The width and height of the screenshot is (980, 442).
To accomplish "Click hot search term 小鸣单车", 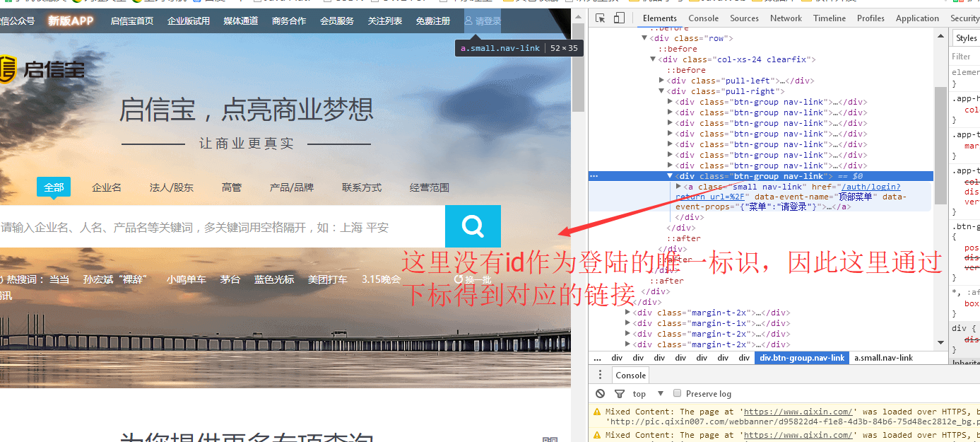I will pos(187,279).
